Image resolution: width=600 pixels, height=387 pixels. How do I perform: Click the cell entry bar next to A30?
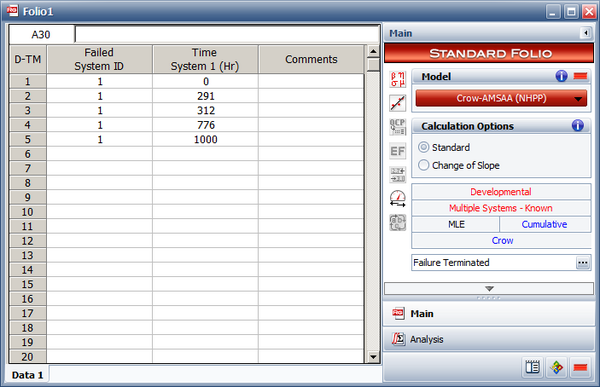(227, 34)
